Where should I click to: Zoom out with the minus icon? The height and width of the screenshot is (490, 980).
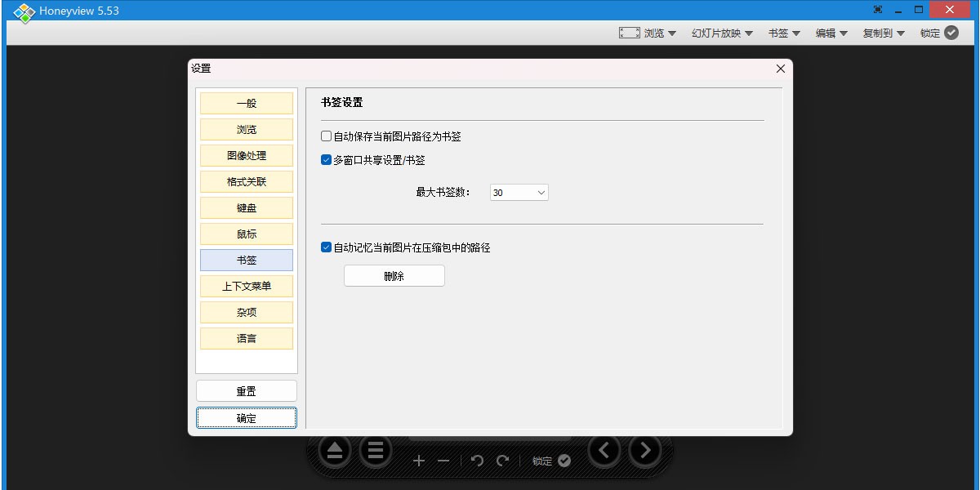tap(443, 461)
